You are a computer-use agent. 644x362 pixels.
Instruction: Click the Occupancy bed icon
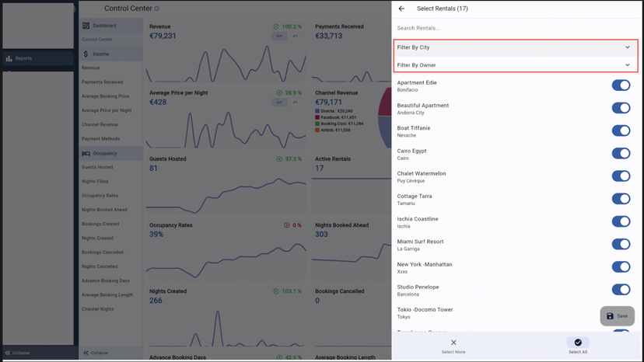pos(86,154)
